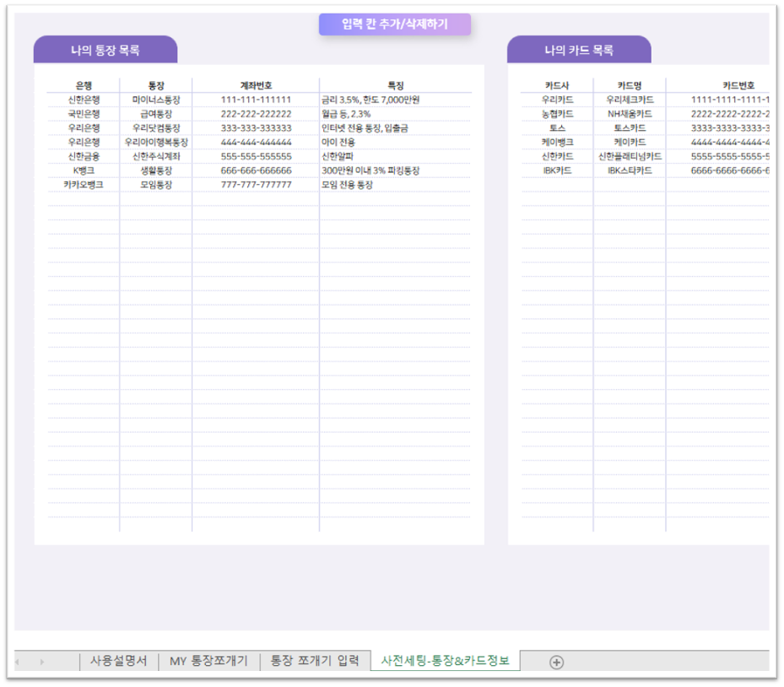This screenshot has height=687, width=784.
Task: Click the 우리카드 card company cell
Action: pyautogui.click(x=557, y=100)
